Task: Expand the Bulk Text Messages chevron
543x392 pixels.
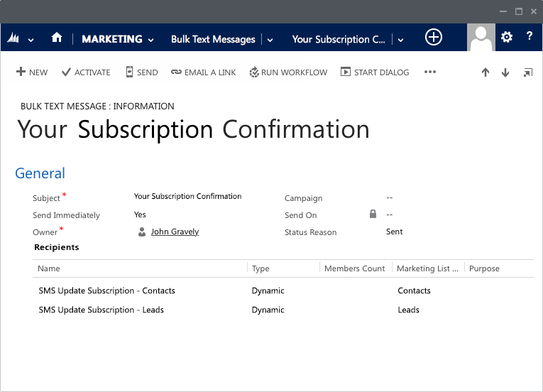Action: [270, 40]
